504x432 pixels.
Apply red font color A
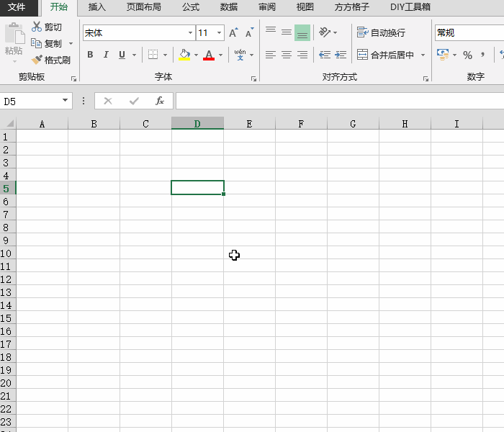(x=209, y=55)
